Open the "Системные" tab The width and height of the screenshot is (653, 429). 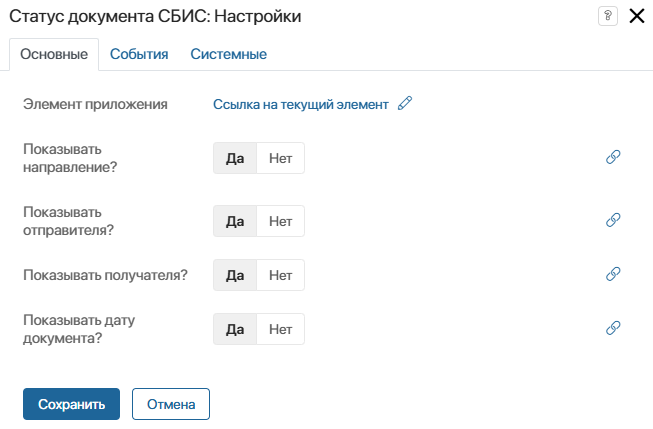tap(228, 54)
